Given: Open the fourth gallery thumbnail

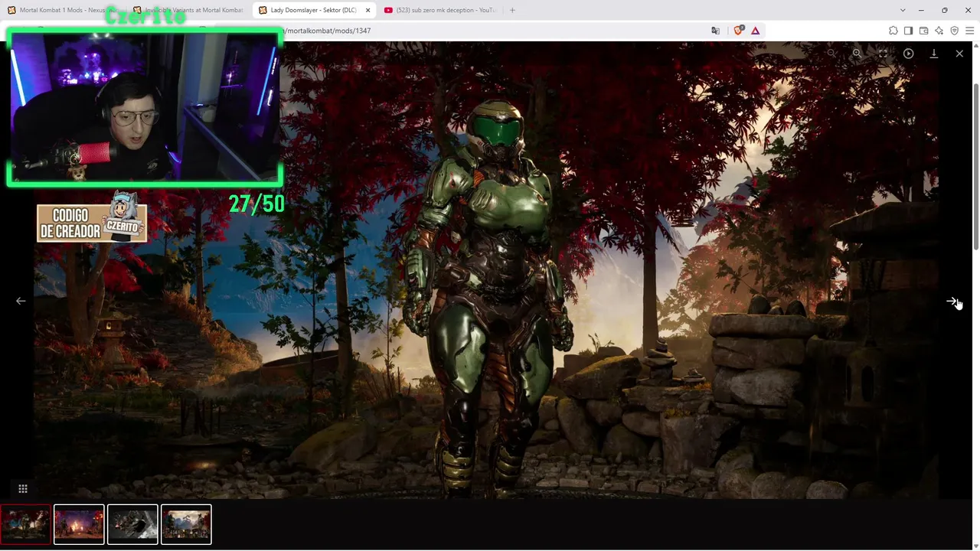Looking at the screenshot, I should click(186, 524).
